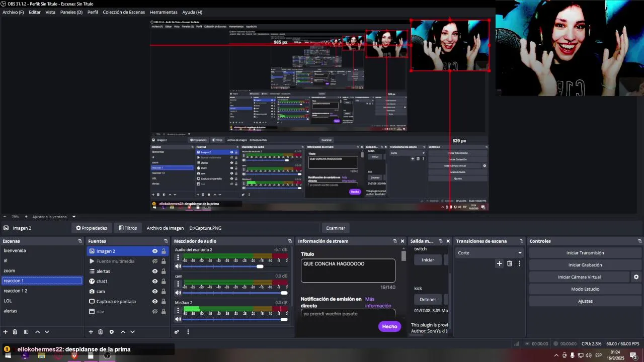The image size is (644, 362).
Task: Hide the Imagen 2 source
Action: [x=155, y=251]
